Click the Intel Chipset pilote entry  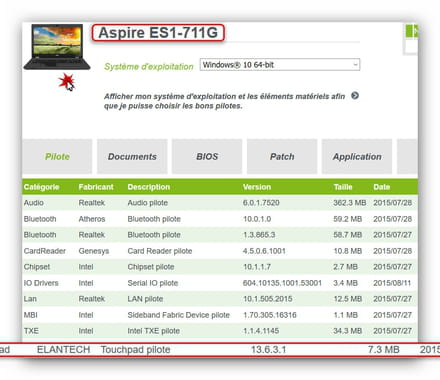coord(220,267)
